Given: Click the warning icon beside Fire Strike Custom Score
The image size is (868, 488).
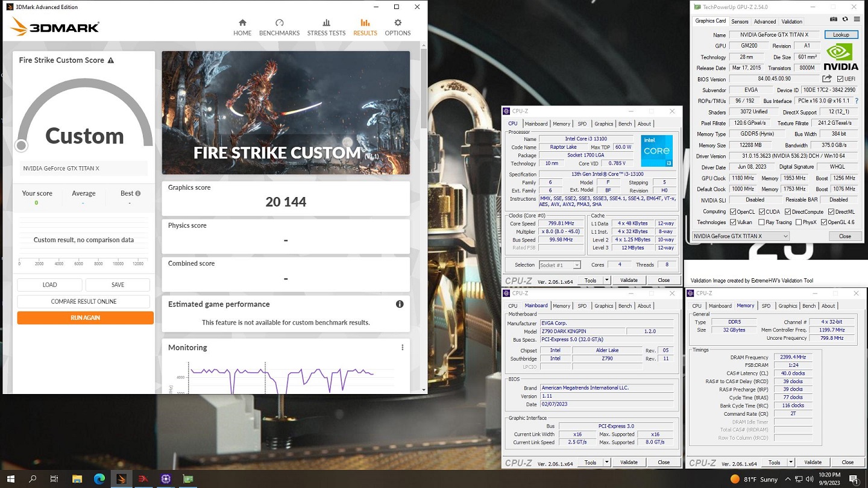Looking at the screenshot, I should pos(111,60).
